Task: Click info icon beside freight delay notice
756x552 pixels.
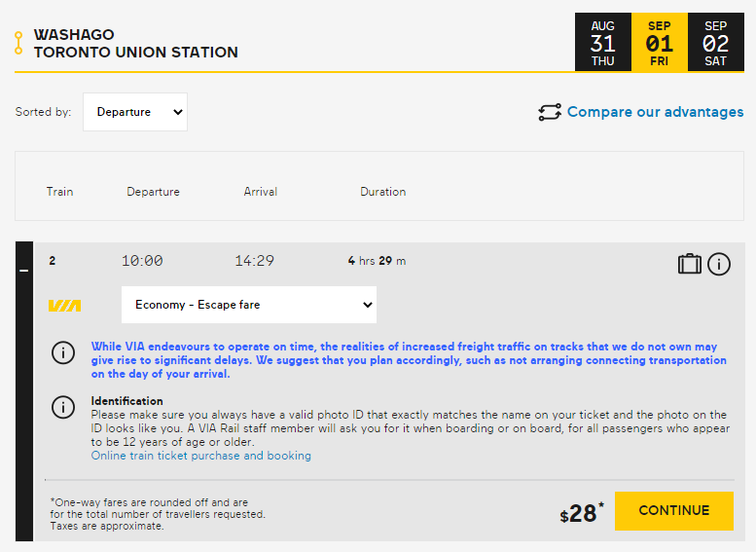Action: coord(63,352)
